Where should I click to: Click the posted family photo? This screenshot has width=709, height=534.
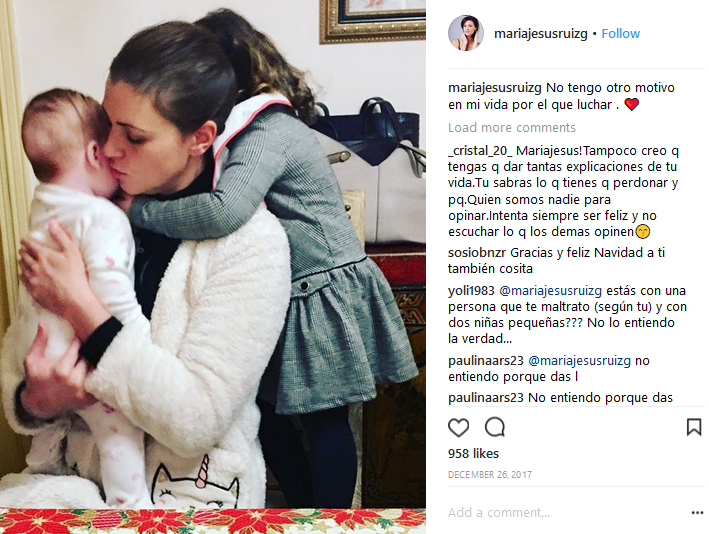coord(213,267)
